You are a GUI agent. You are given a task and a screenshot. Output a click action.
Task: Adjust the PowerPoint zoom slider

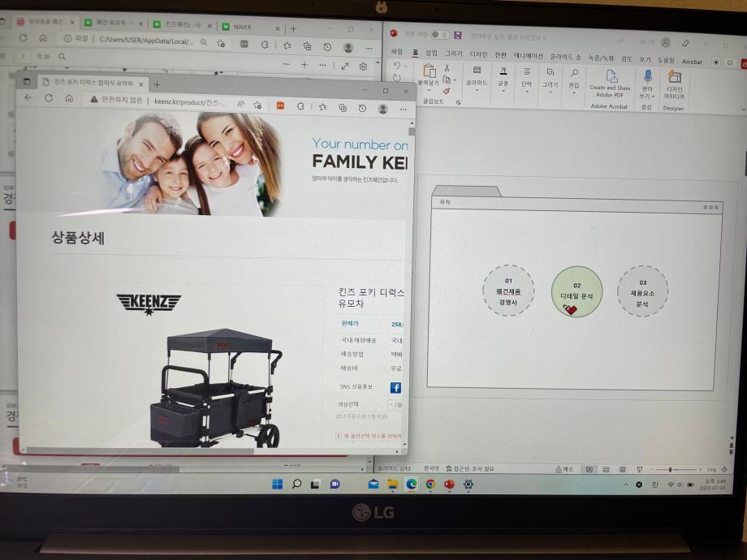671,469
